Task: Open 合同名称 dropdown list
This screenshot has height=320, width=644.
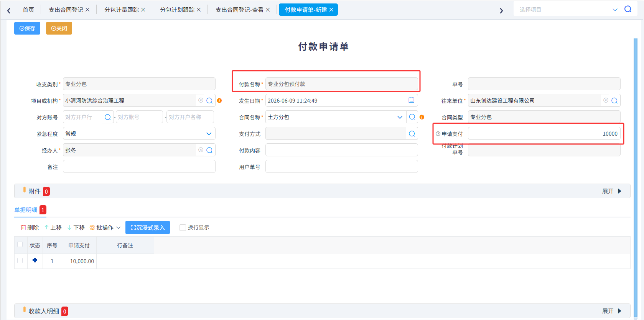Action: click(400, 117)
